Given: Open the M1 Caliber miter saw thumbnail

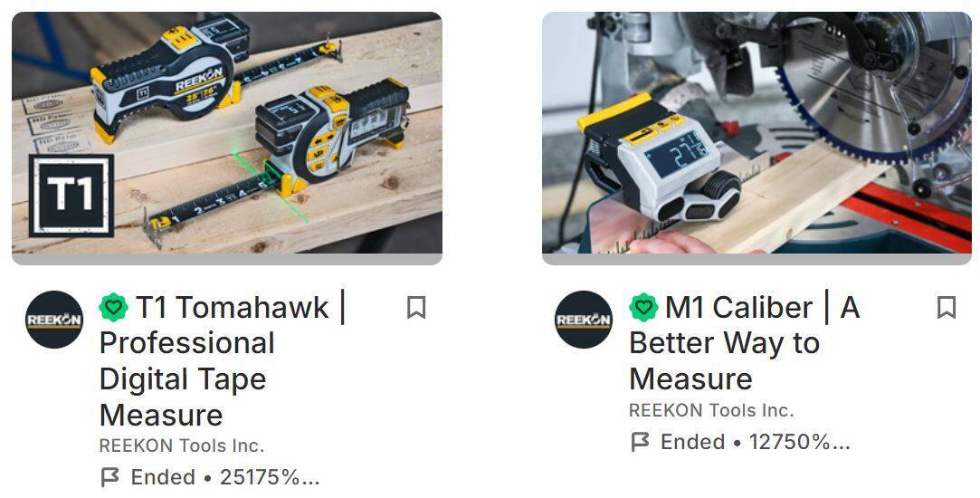Looking at the screenshot, I should click(756, 132).
